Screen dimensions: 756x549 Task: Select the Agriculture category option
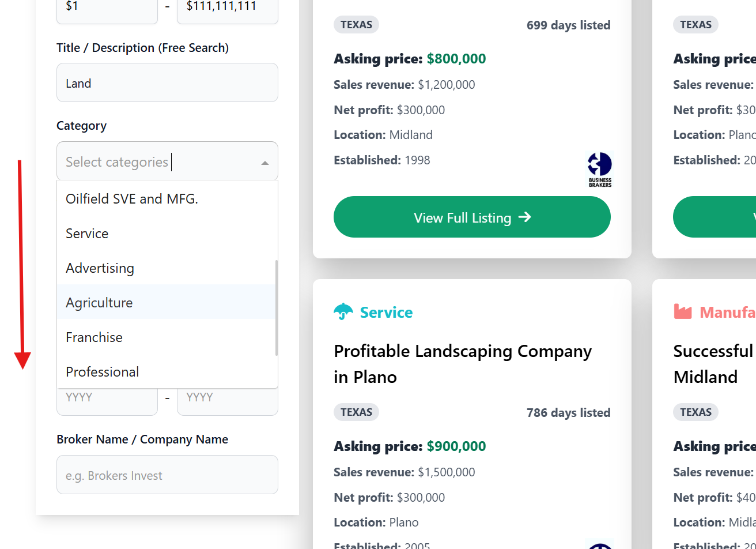coord(99,303)
